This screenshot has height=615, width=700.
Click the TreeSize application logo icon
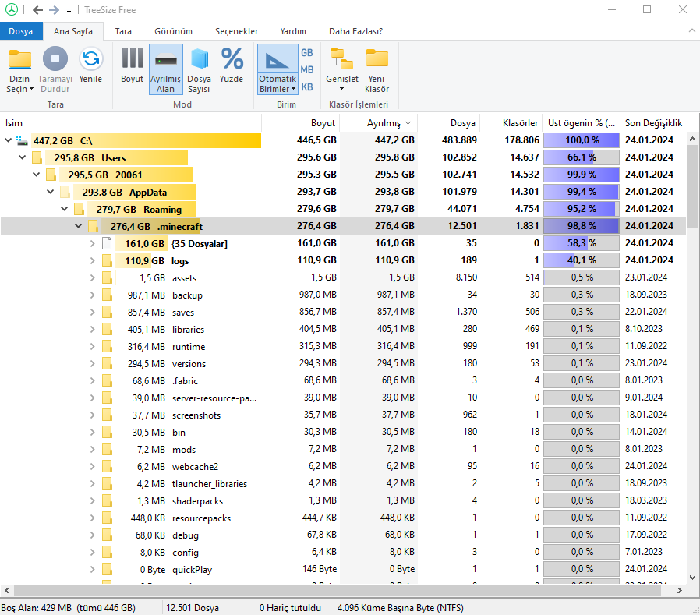(x=12, y=9)
